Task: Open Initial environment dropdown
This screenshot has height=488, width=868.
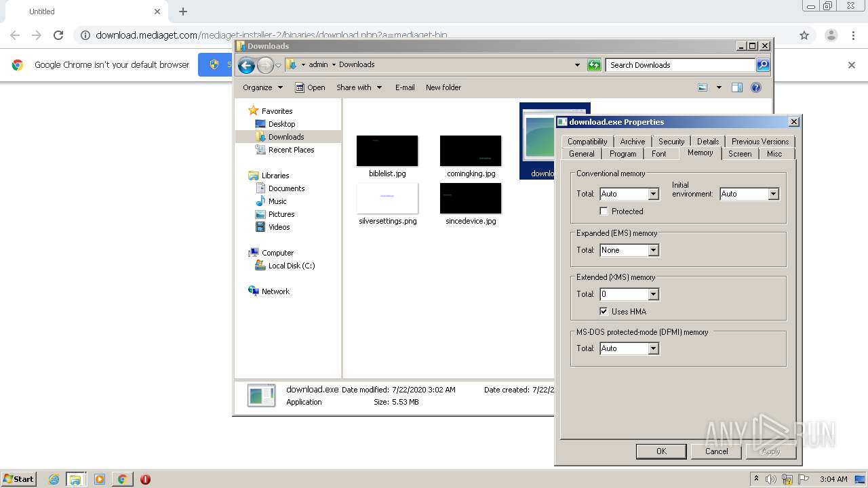Action: [773, 194]
